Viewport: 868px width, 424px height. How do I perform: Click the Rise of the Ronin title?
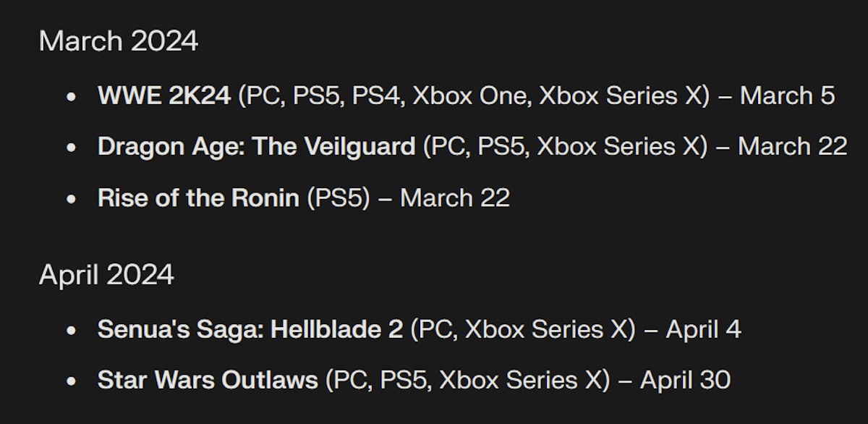[x=198, y=198]
